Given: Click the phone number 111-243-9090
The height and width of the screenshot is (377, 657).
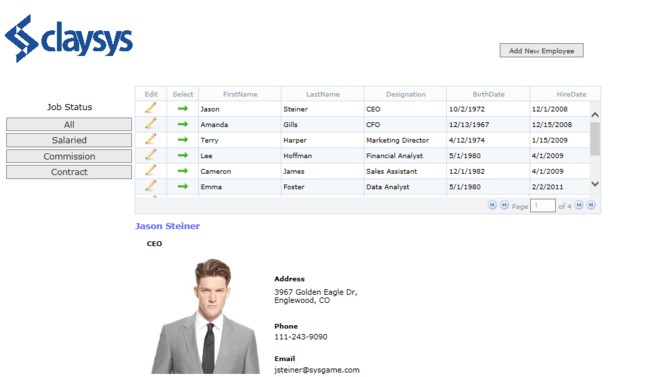Looking at the screenshot, I should coord(301,337).
